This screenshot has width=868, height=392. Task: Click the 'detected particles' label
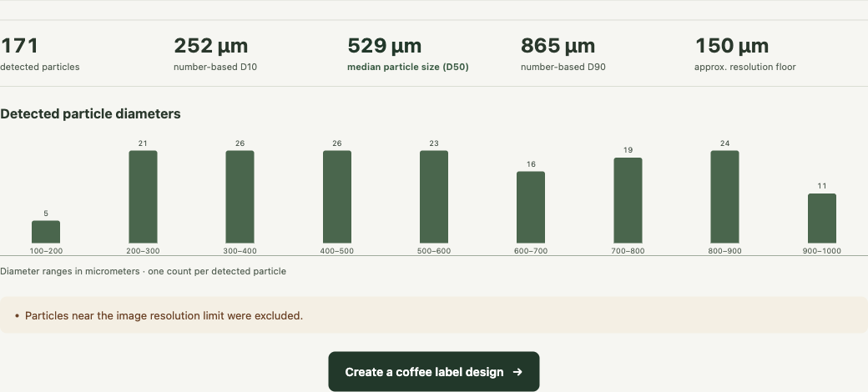click(x=40, y=67)
